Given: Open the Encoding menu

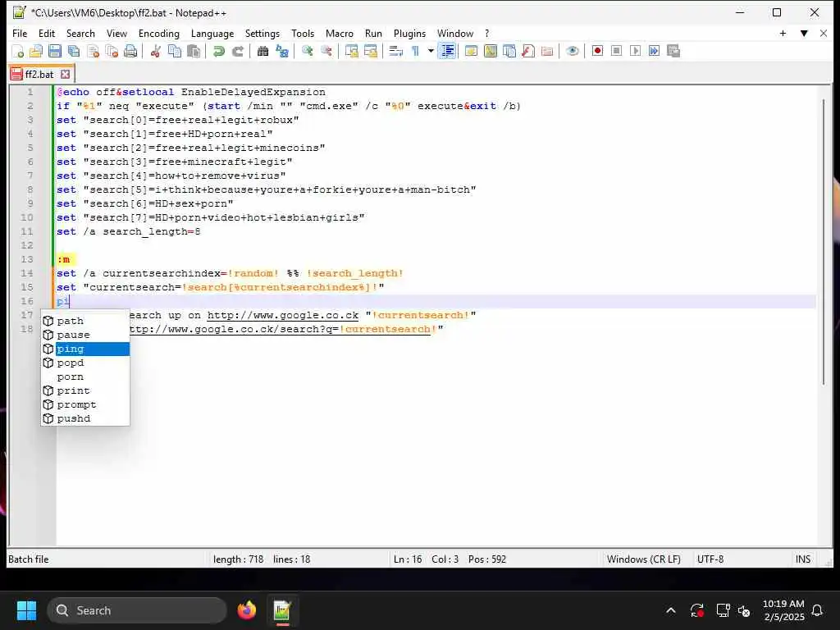Looking at the screenshot, I should click(x=159, y=33).
